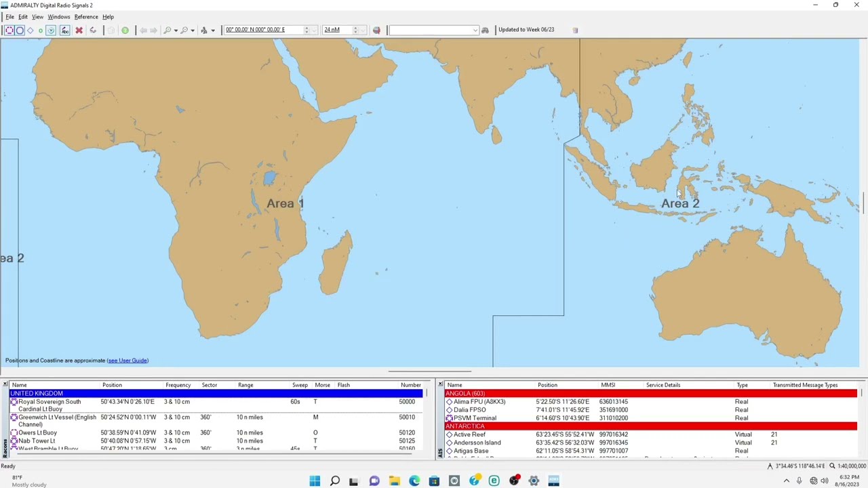Screen dimensions: 868x488
Task: Select the ANGOLA (603) group row
Action: click(651, 394)
